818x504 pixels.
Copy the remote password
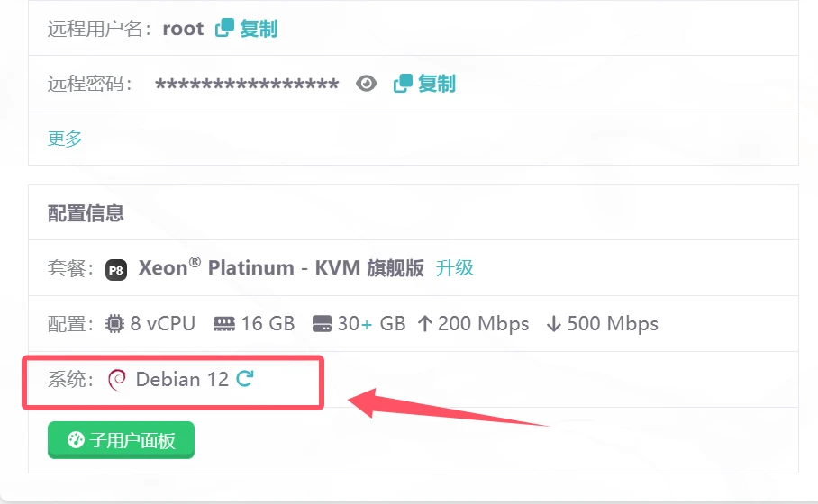pos(425,84)
